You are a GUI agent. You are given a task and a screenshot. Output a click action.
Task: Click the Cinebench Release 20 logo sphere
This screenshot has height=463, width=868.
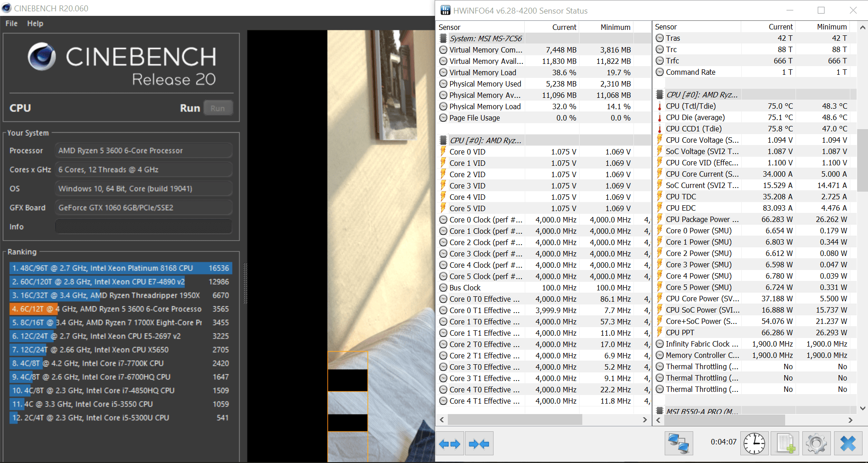42,57
